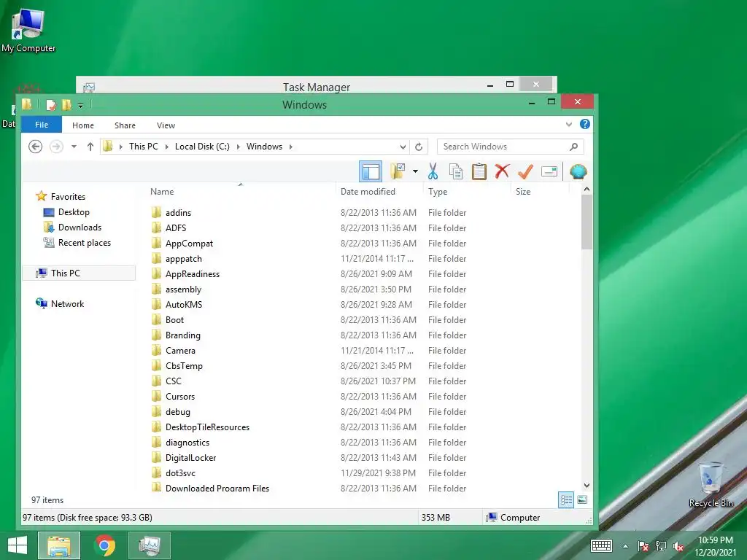Expand the ribbon with the chevron
The image size is (747, 560).
coord(569,124)
